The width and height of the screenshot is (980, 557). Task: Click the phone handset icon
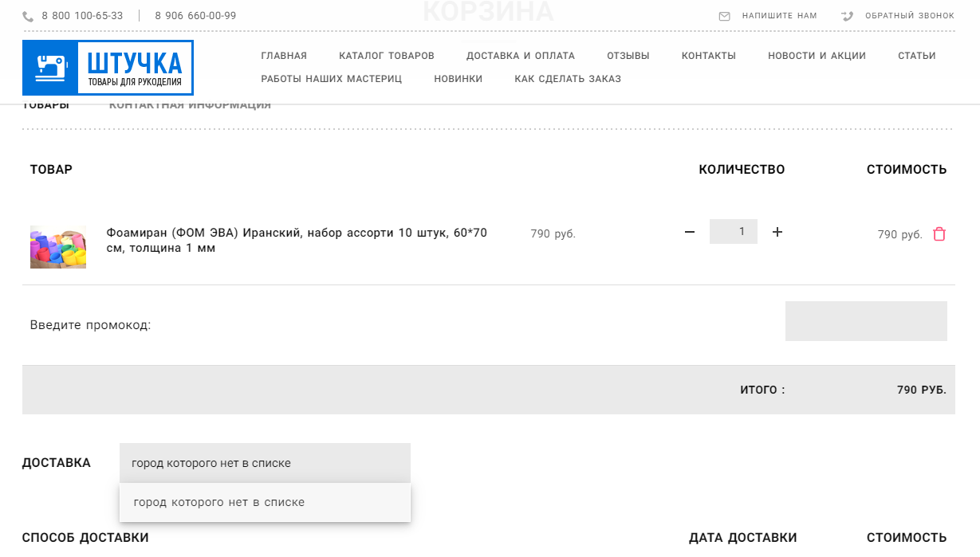click(x=29, y=16)
